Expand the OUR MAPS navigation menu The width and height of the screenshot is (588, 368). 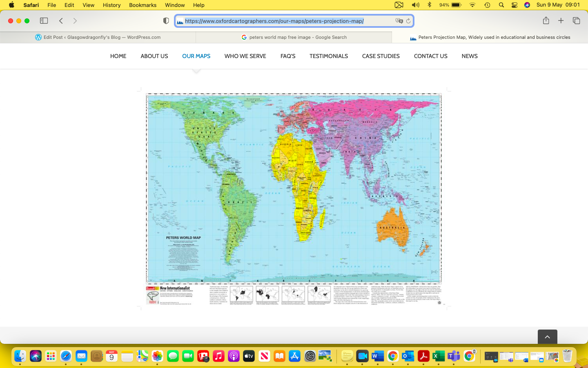tap(196, 56)
